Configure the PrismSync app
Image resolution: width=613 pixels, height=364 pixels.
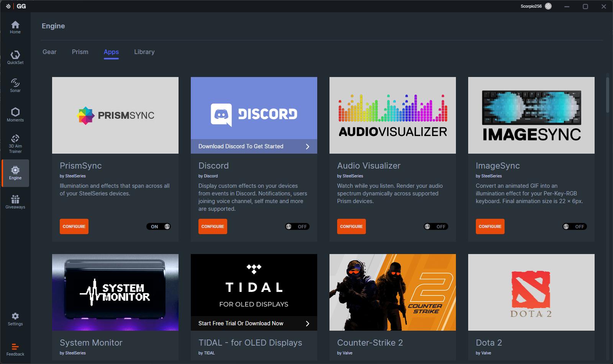point(74,226)
